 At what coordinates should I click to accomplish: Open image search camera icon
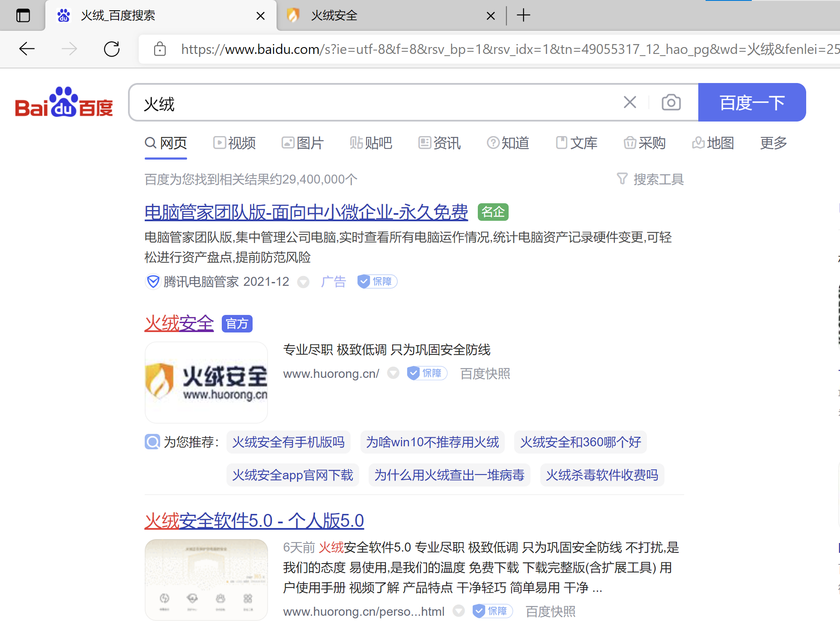(671, 102)
